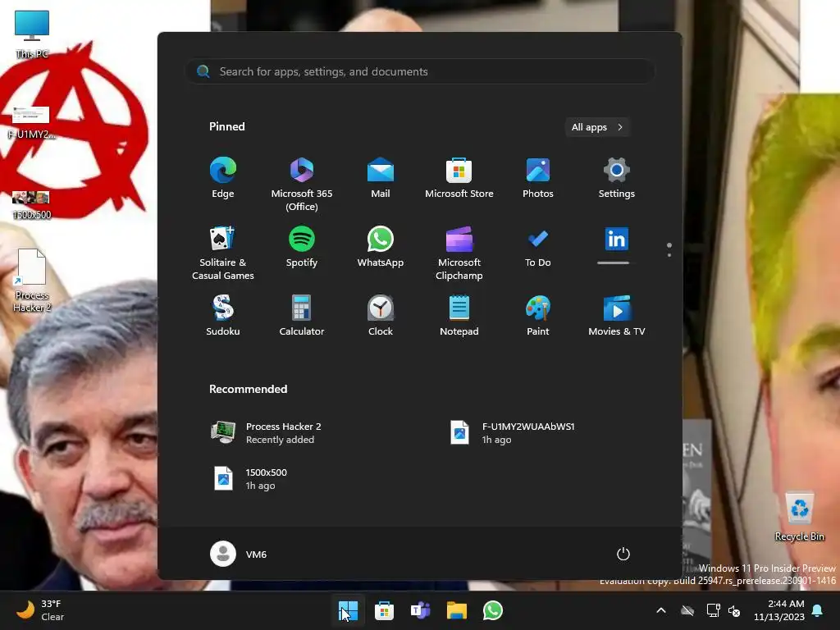Screen dimensions: 840x630
Task: Launch the Photos app
Action: pyautogui.click(x=538, y=178)
